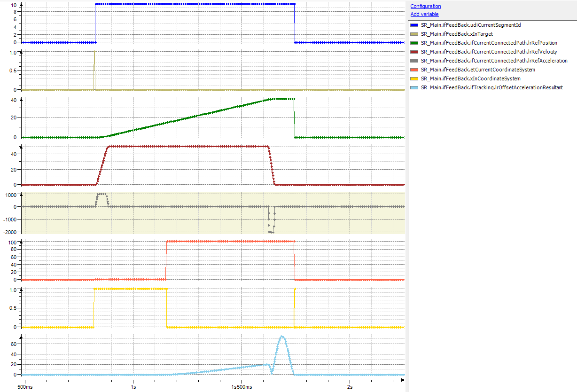The height and width of the screenshot is (392, 577).
Task: Click gray swatch for lrRefAcceleration
Action: tap(414, 61)
